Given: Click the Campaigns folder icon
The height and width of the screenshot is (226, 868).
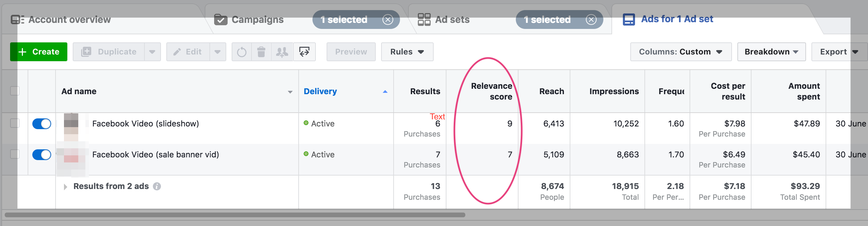Looking at the screenshot, I should click(x=221, y=20).
